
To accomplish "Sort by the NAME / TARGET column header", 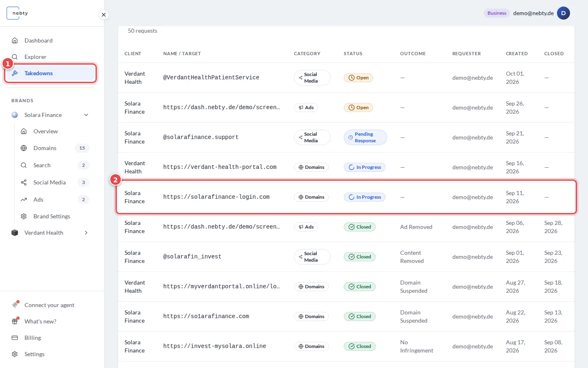I will pyautogui.click(x=182, y=54).
